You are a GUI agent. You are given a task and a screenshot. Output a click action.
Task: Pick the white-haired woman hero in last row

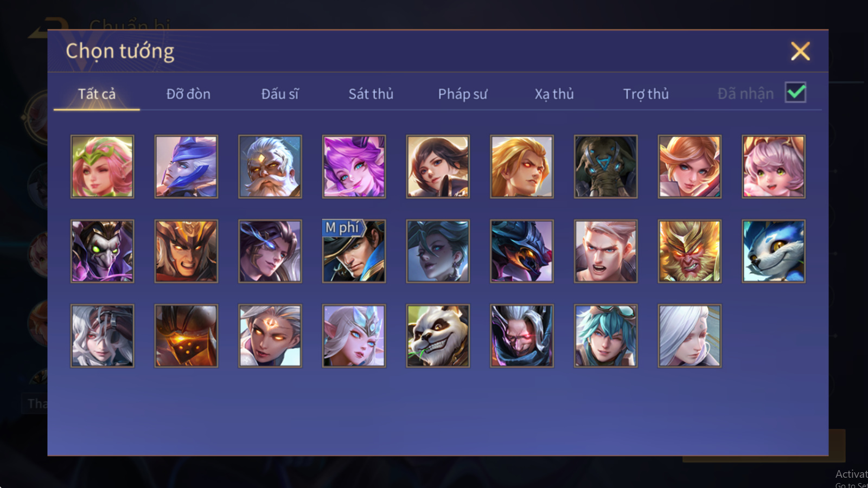(x=690, y=336)
